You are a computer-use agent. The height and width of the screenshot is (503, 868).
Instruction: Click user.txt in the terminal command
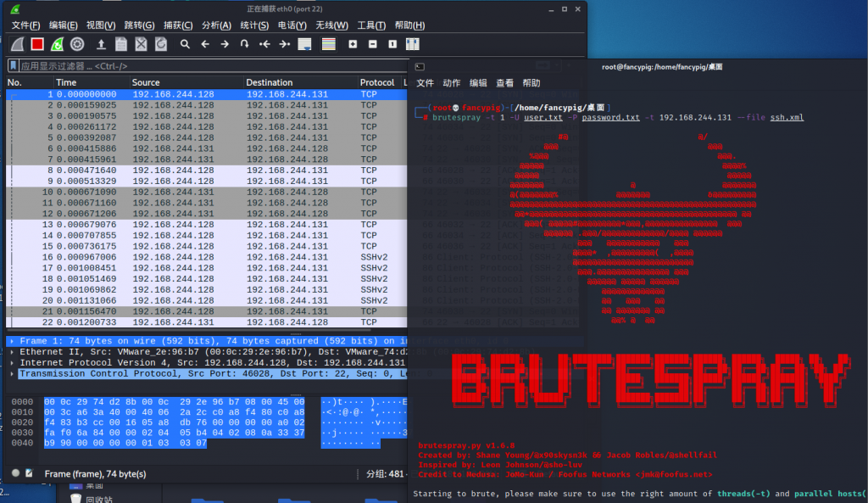(543, 117)
